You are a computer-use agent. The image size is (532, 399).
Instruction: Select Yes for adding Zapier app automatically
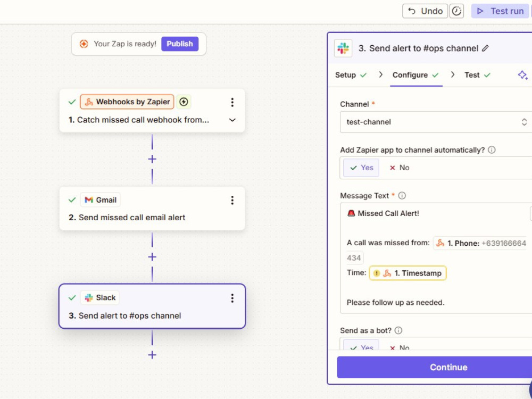(x=361, y=168)
